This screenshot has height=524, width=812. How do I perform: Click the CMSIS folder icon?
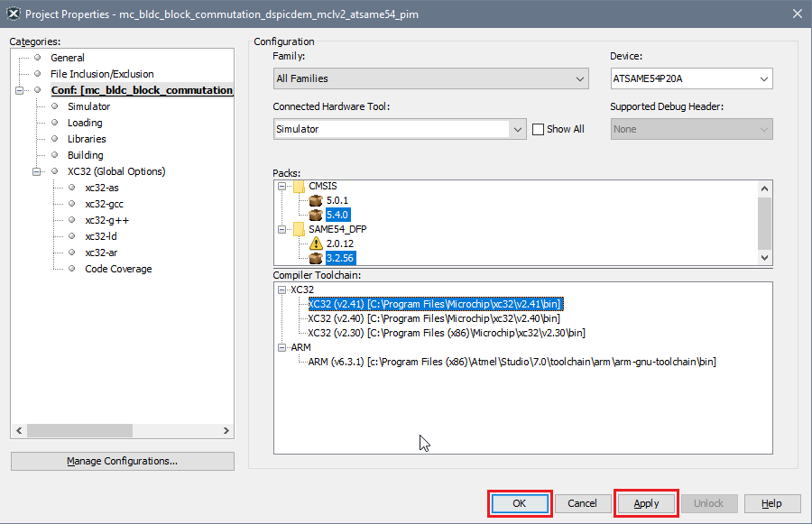point(299,186)
